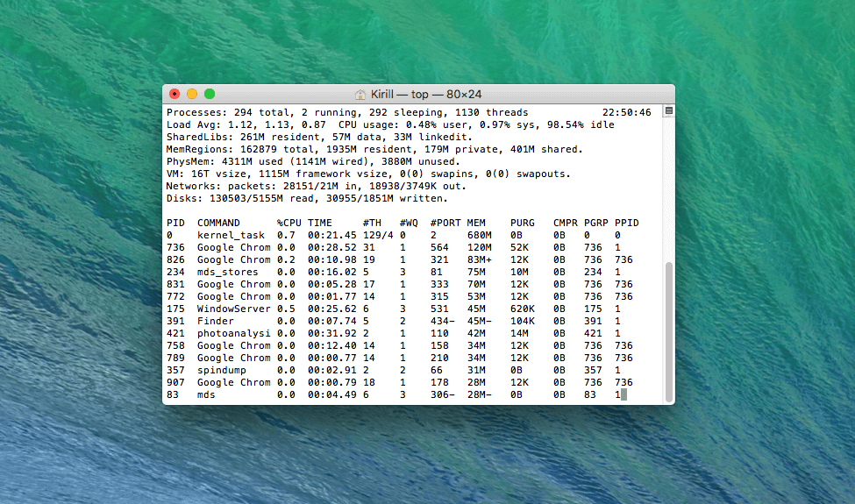Minimize the Terminal with yellow button

click(x=192, y=94)
